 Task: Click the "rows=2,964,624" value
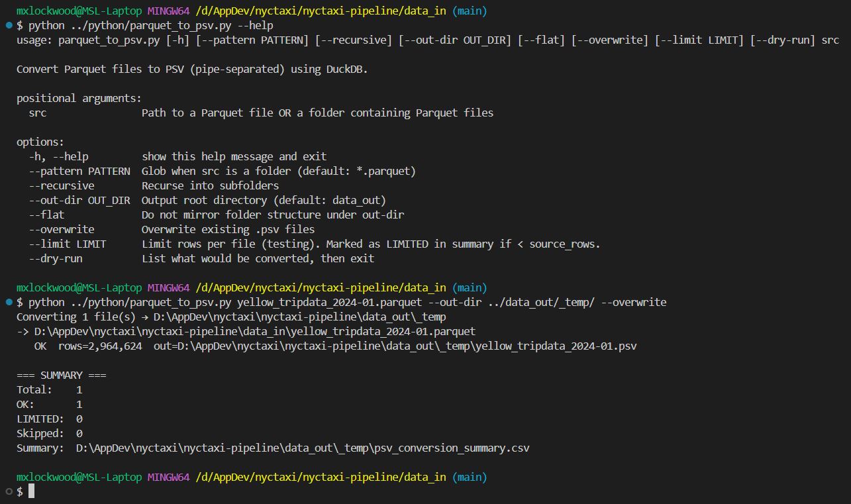click(100, 346)
